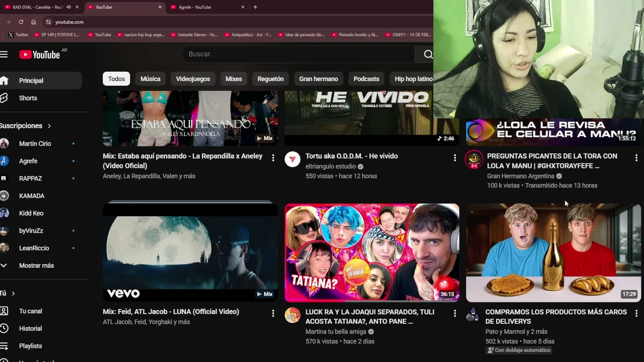Open the Martin Cirio subscription

tap(41, 144)
